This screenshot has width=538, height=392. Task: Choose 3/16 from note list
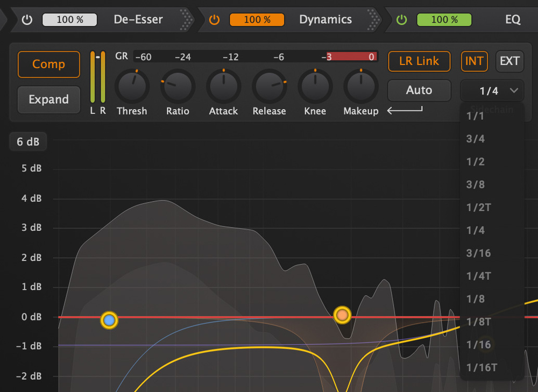[492, 253]
